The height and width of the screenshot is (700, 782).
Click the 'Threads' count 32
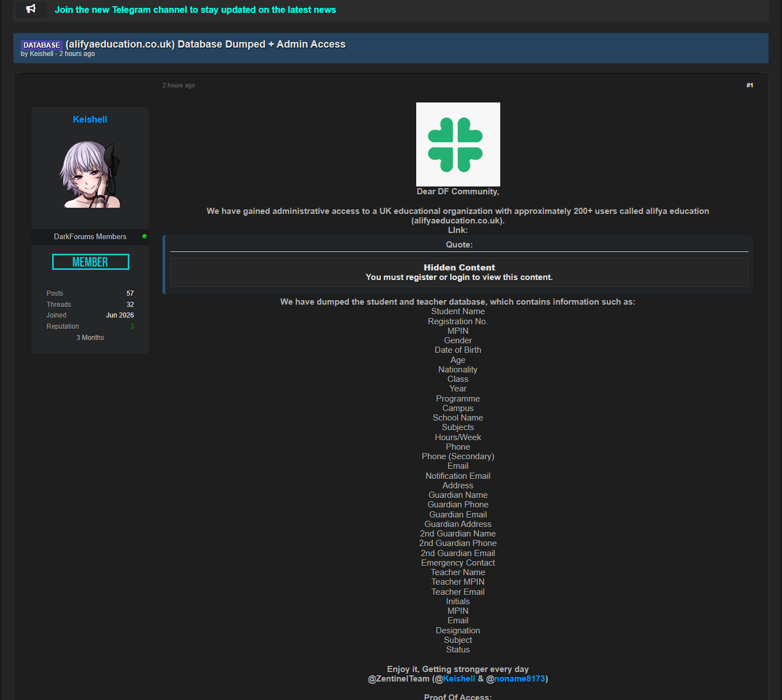coord(130,305)
